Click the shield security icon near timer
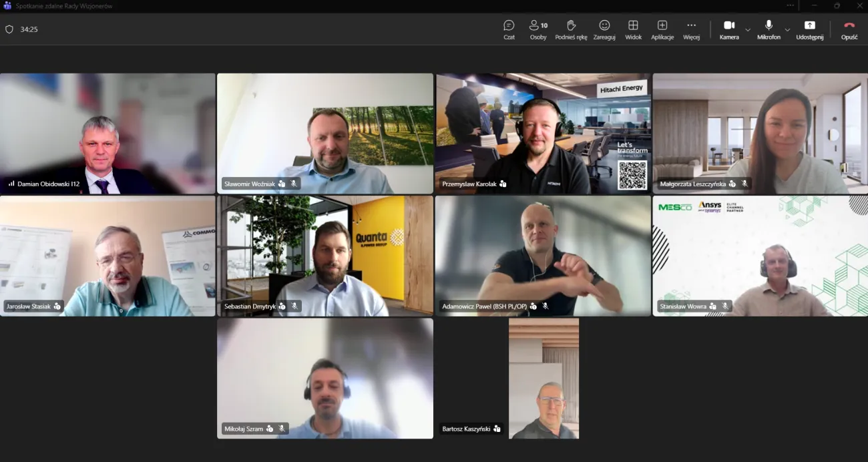868x462 pixels. pos(9,29)
